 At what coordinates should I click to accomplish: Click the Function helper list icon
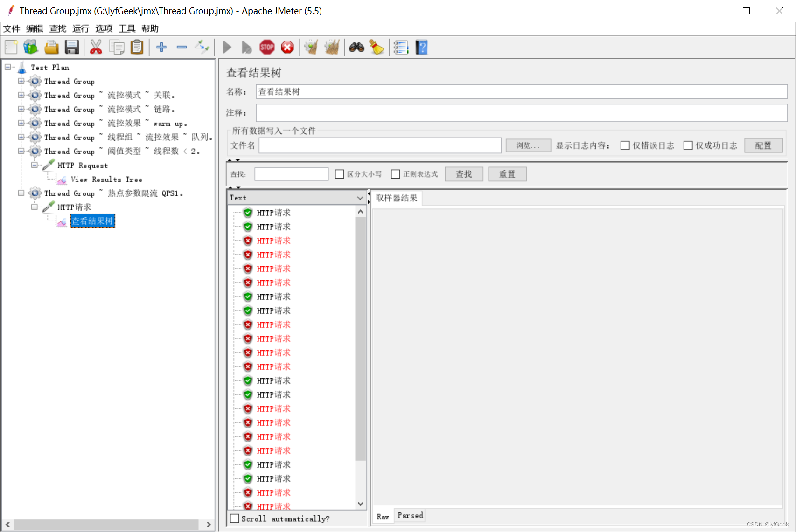(x=401, y=47)
